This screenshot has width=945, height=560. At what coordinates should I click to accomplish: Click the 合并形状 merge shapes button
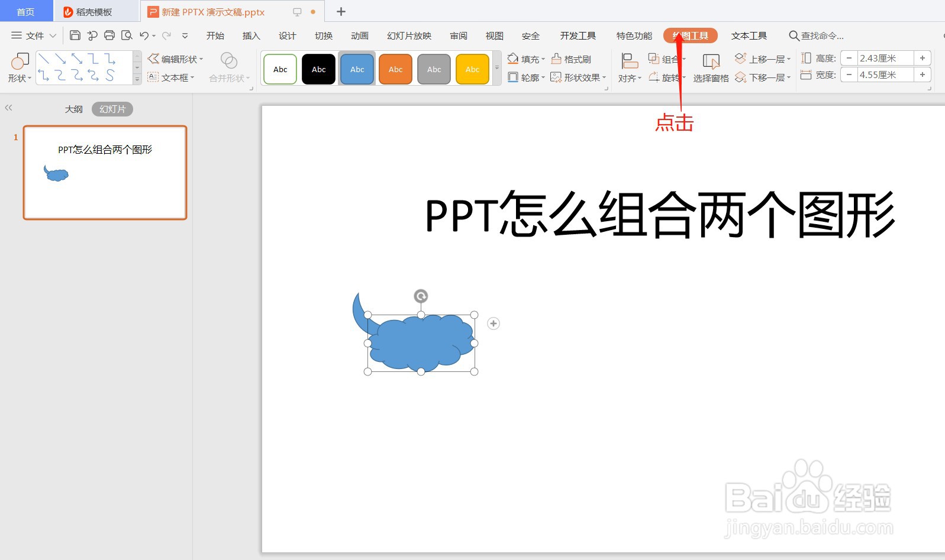[229, 67]
